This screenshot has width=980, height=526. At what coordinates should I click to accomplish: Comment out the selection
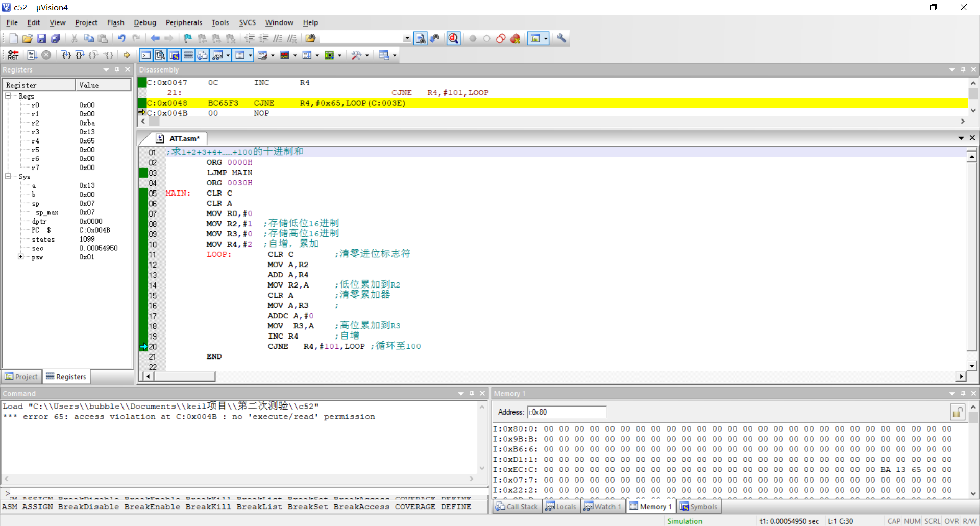278,38
